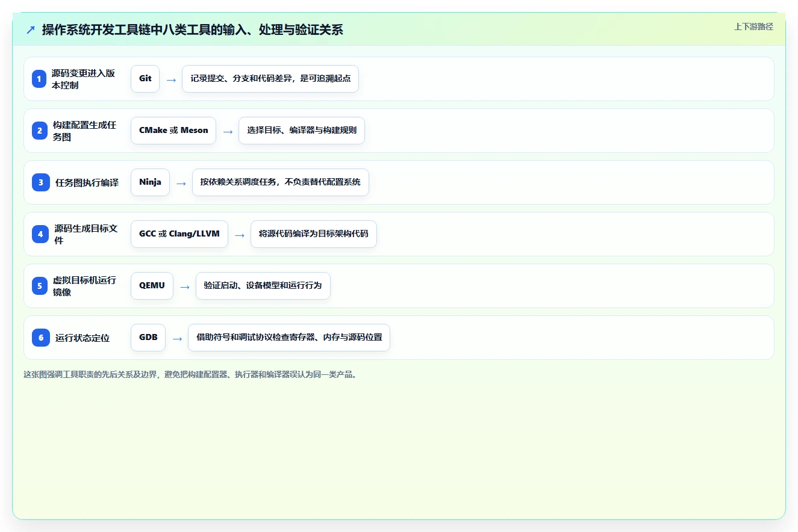Click 选择目标、编译器与构建规则 box
Image resolution: width=798 pixels, height=532 pixels.
[302, 131]
